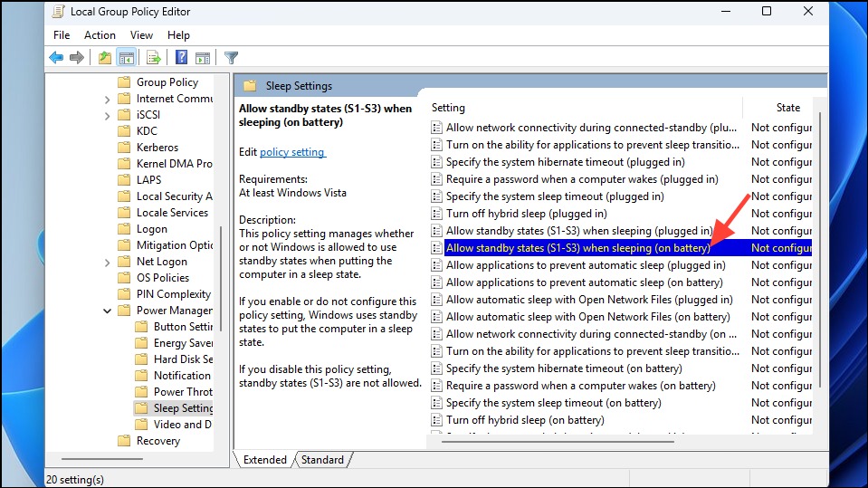Expand the iSCSI folder node
The height and width of the screenshot is (488, 868).
108,116
